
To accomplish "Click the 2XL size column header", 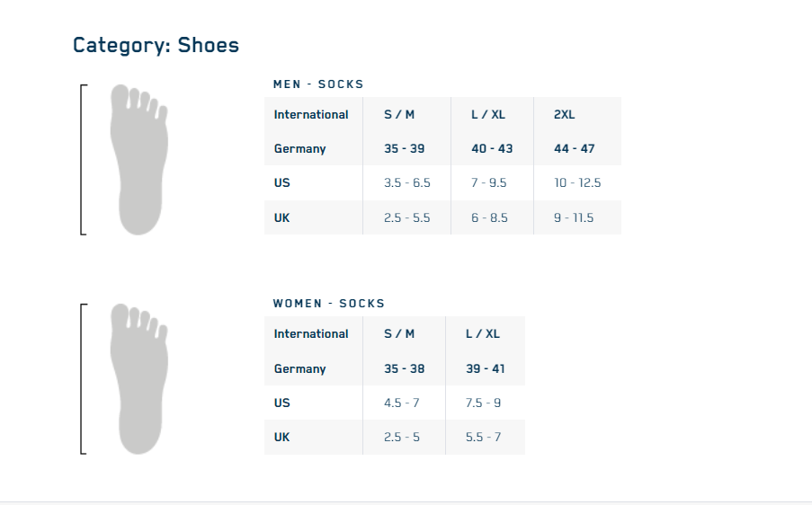I will [565, 115].
